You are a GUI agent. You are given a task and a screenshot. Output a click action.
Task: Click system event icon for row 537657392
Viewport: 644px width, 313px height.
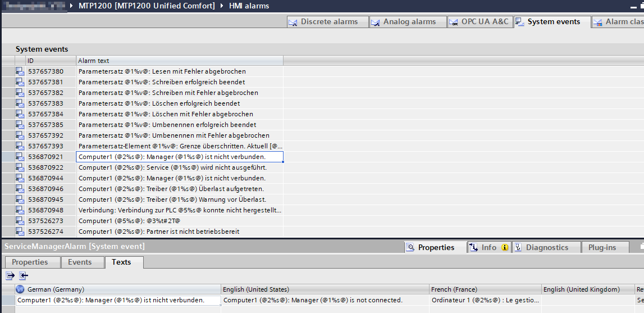coord(20,135)
